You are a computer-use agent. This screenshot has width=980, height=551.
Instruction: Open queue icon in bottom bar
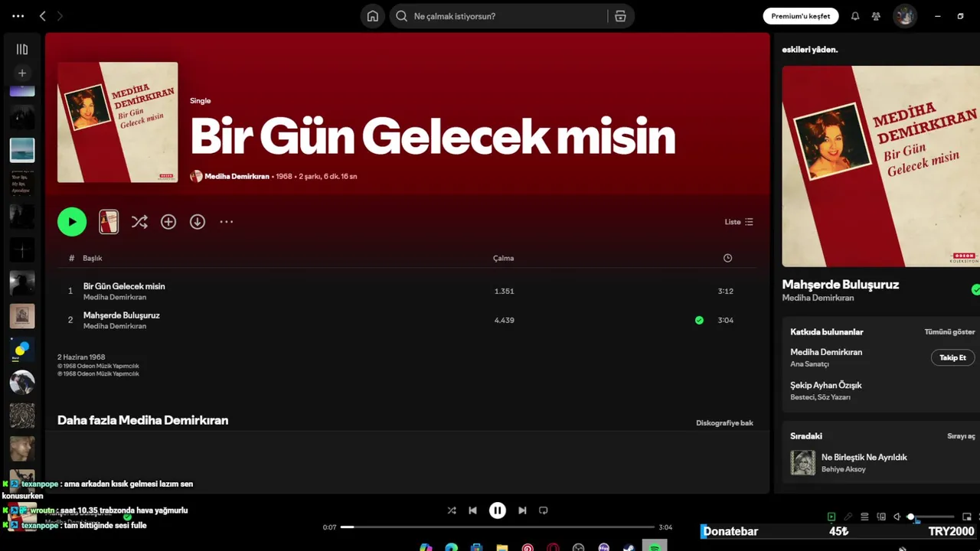864,517
